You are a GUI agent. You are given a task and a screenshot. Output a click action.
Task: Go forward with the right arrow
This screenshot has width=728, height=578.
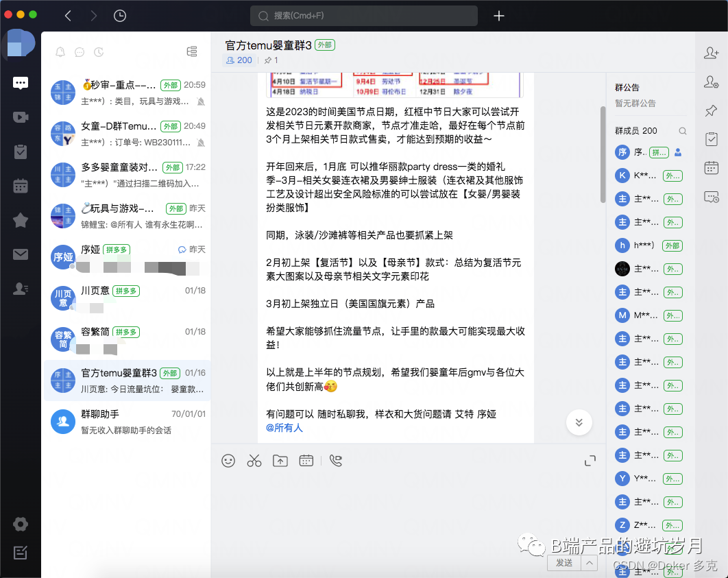(x=94, y=16)
